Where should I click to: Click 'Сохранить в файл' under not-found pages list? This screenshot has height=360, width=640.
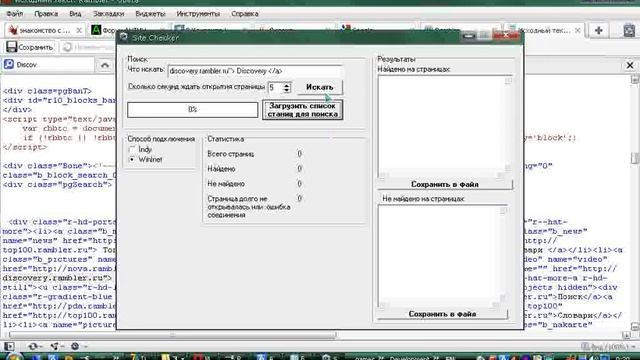[x=442, y=314]
